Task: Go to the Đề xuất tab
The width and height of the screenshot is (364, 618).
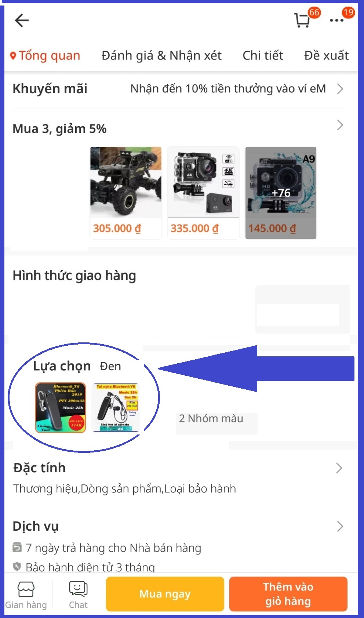Action: pos(326,55)
